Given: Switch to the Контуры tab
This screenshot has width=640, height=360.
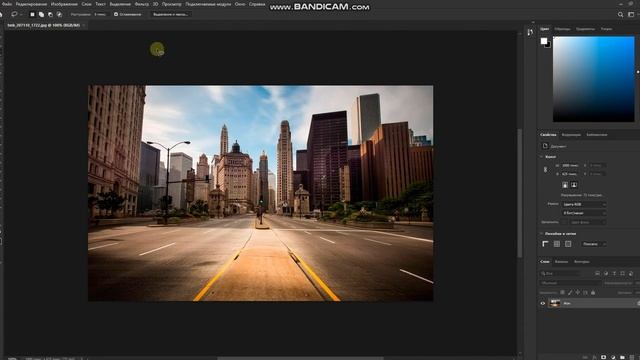Looking at the screenshot, I should [x=582, y=262].
